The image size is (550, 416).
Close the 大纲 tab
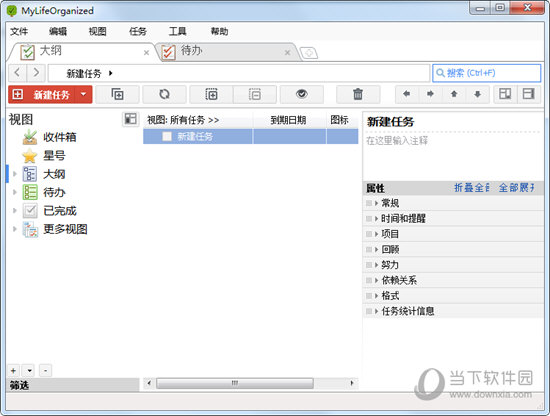(146, 53)
